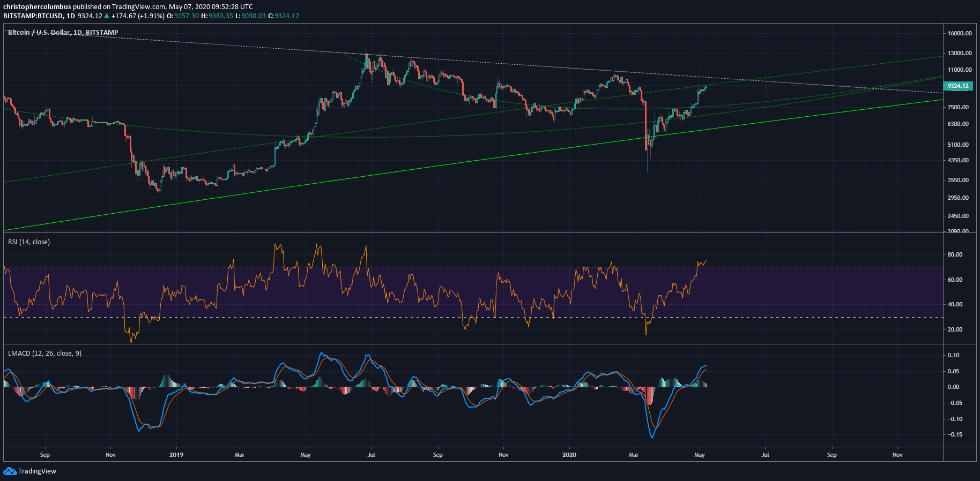Click the TradingView wordmark at bottom left

click(37, 471)
